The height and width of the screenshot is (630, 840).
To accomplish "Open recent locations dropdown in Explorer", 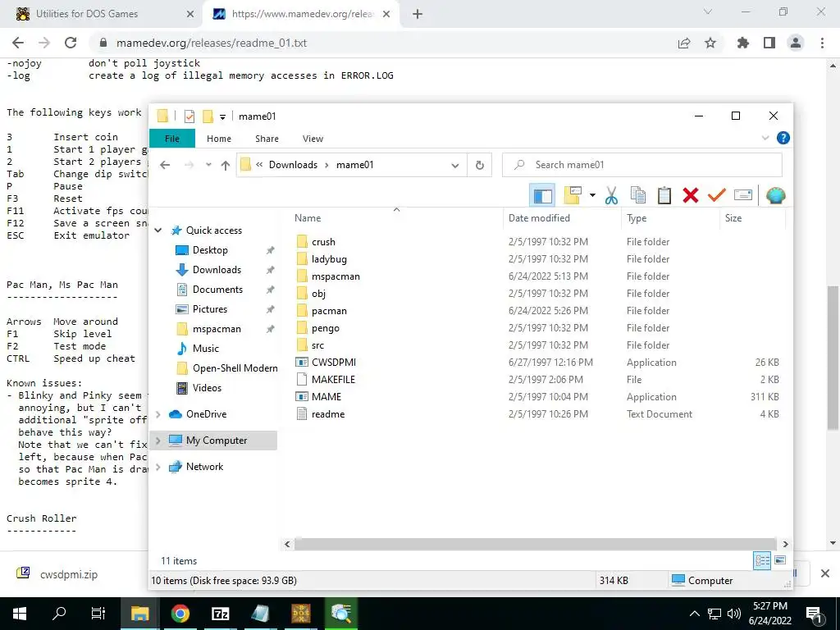I will [208, 165].
